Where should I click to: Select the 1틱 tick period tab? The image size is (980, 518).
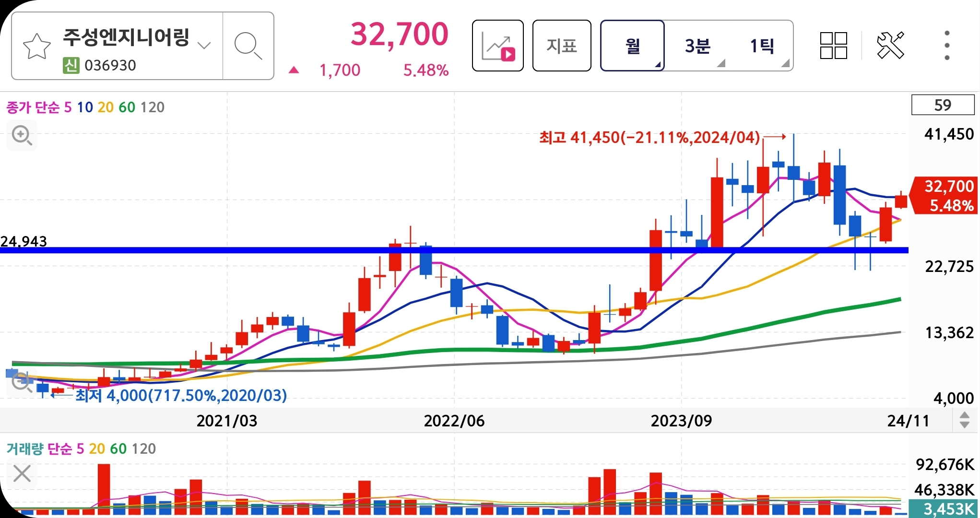pos(762,46)
